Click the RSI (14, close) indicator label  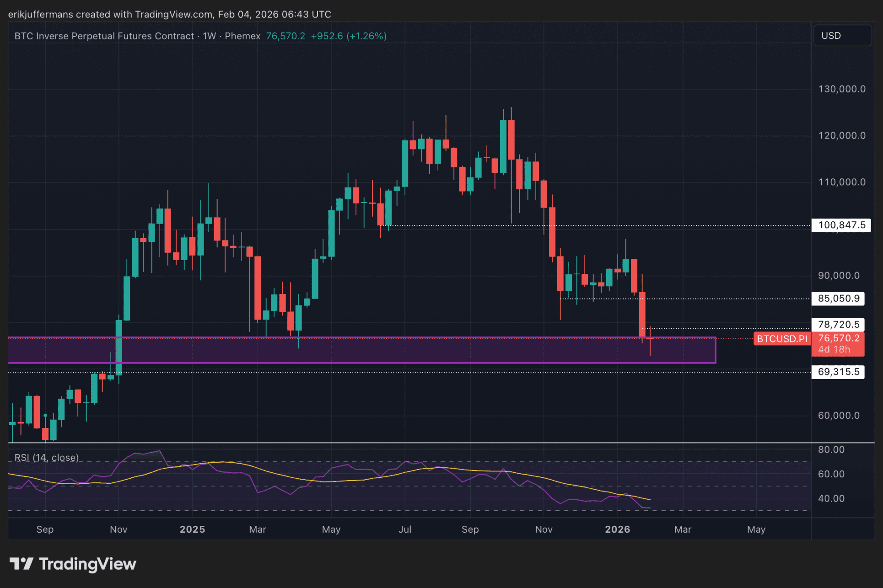(x=47, y=458)
